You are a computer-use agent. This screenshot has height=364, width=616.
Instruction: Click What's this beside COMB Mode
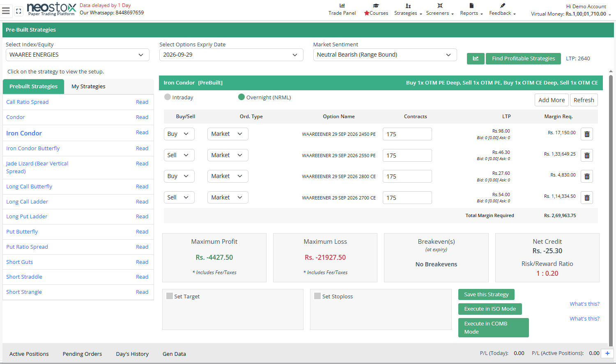pyautogui.click(x=584, y=319)
